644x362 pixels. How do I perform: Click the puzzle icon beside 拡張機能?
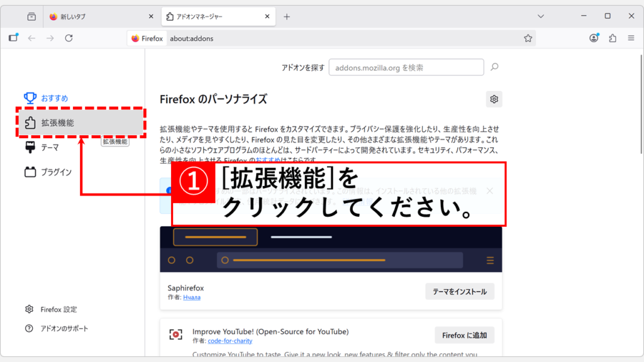point(30,123)
